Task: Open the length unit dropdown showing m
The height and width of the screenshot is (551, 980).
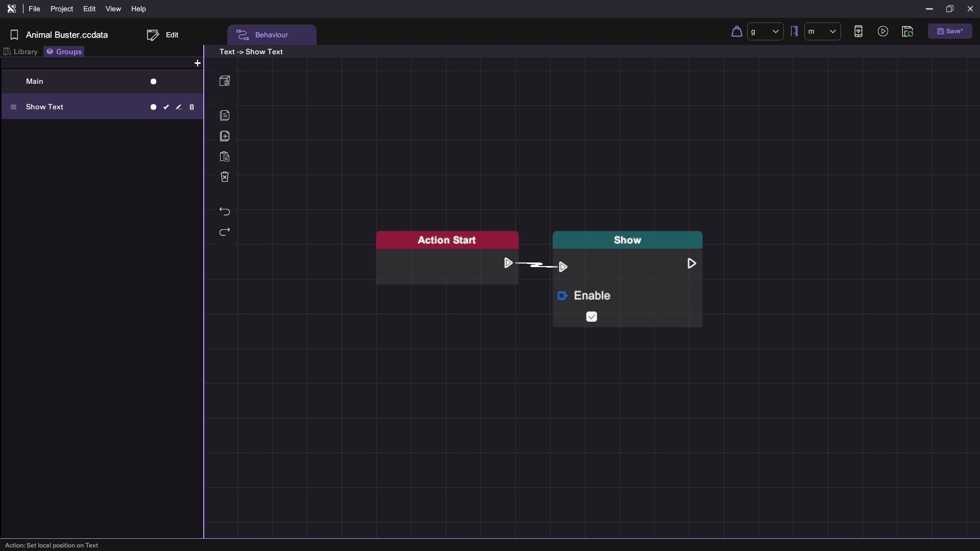Action: tap(822, 32)
